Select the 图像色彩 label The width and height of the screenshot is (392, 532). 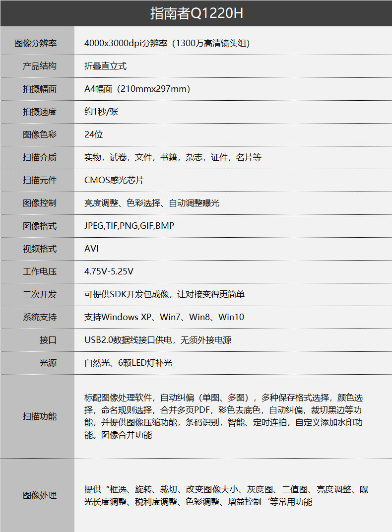point(40,134)
